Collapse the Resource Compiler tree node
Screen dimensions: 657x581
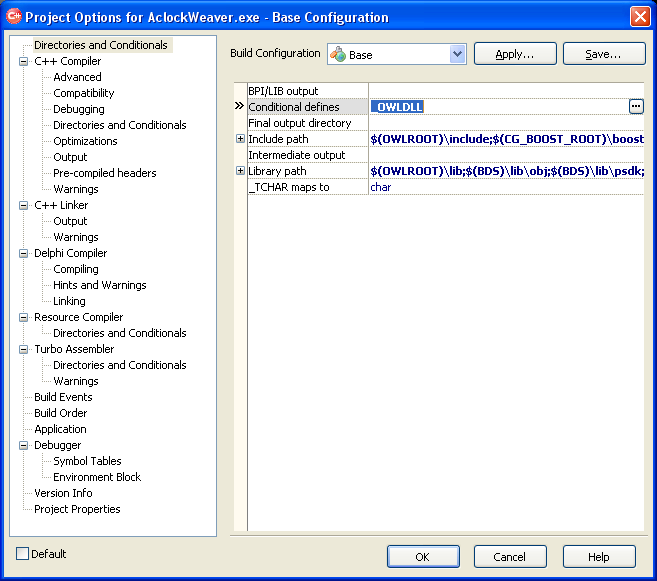[23, 318]
